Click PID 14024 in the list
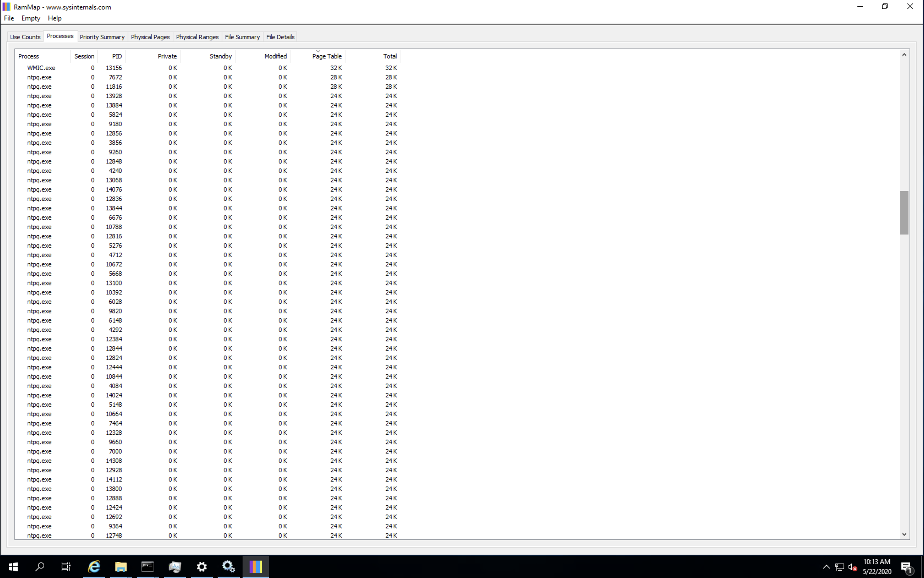The image size is (924, 578). tap(114, 395)
